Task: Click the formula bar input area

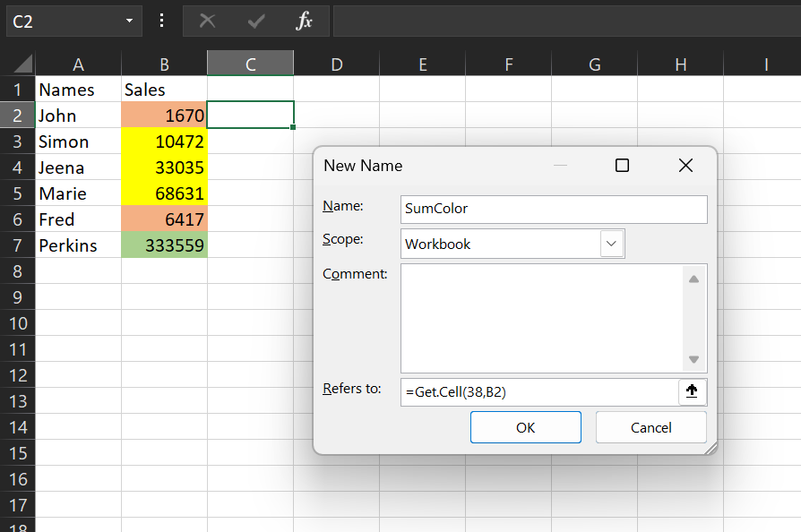Action: point(567,21)
